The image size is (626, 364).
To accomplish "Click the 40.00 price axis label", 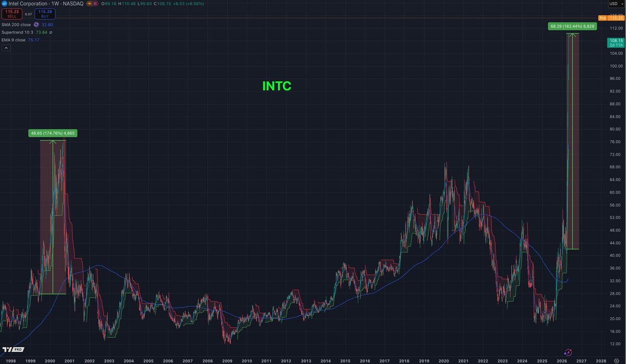I will [614, 255].
